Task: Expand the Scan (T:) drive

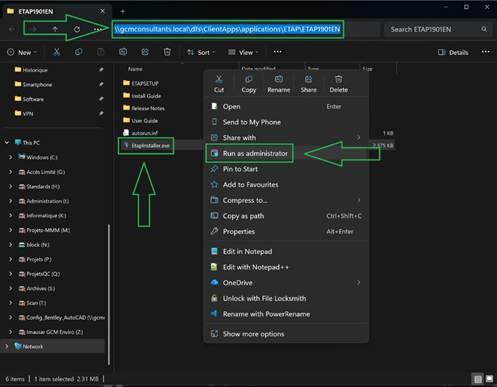Action: pyautogui.click(x=10, y=303)
